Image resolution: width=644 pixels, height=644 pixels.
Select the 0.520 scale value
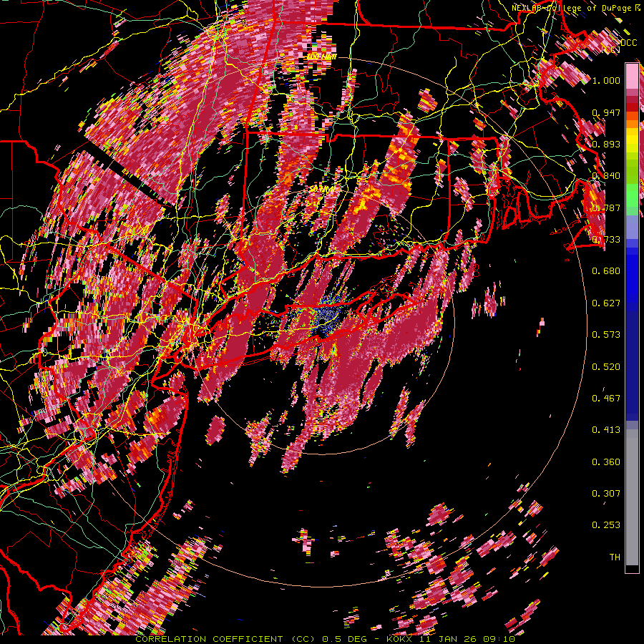pos(606,366)
